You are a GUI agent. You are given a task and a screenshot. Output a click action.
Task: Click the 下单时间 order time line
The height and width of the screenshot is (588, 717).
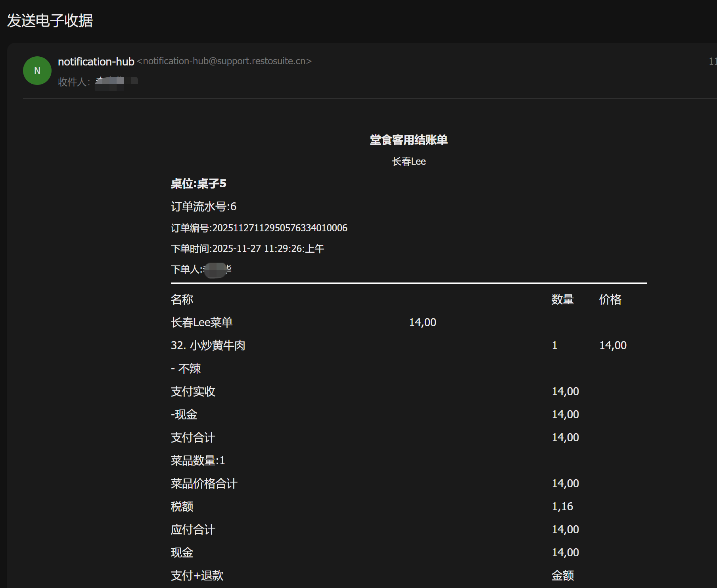(247, 249)
